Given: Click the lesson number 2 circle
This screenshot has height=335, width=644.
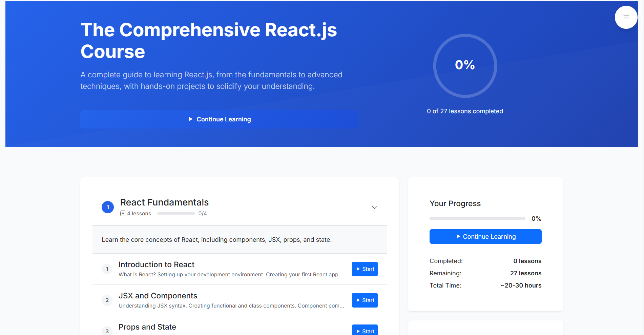Looking at the screenshot, I should pyautogui.click(x=107, y=300).
